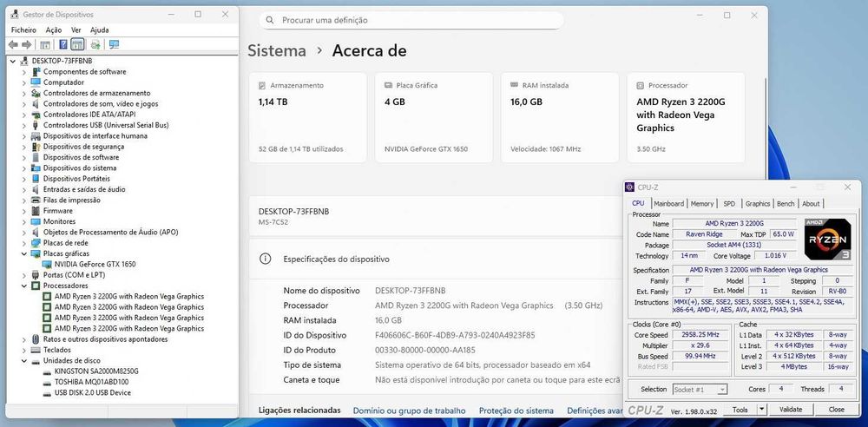Click the KINGSTON SA2000M8250G disk icon
Viewport: 868px width, 427px height.
[x=47, y=371]
